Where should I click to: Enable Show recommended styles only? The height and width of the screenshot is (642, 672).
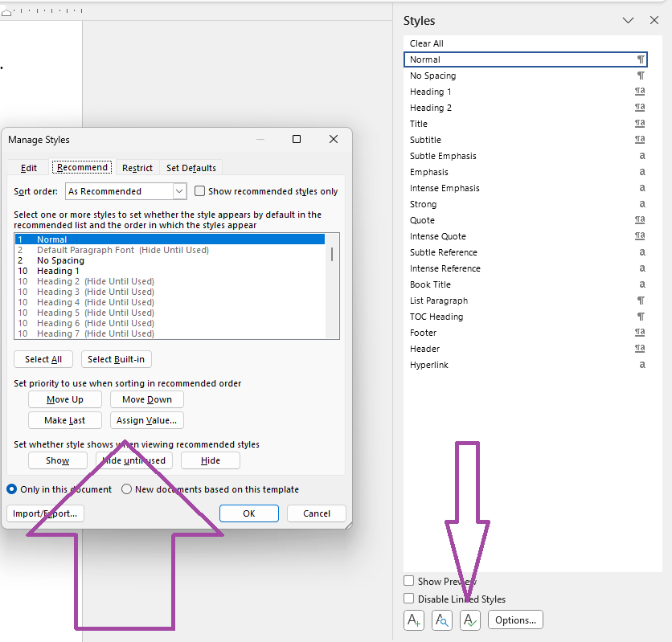click(x=199, y=190)
